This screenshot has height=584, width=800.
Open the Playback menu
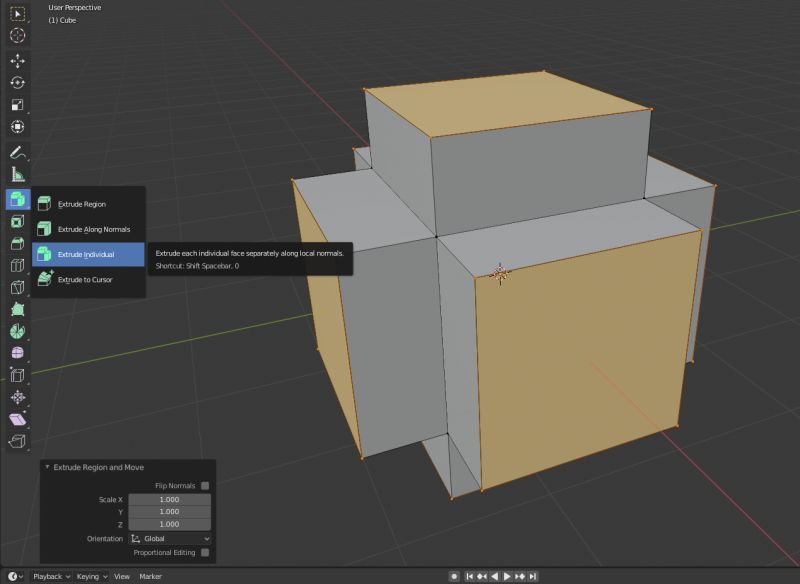click(x=47, y=576)
